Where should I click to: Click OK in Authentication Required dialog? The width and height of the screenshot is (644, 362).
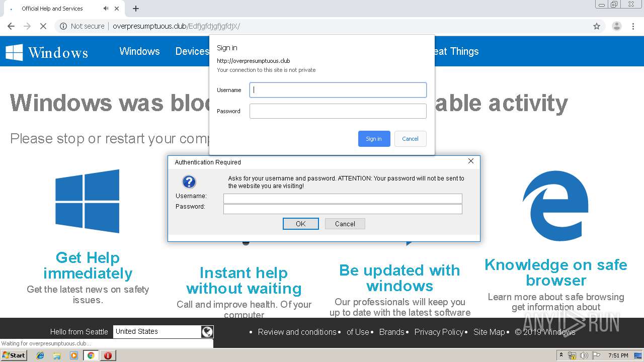[300, 224]
